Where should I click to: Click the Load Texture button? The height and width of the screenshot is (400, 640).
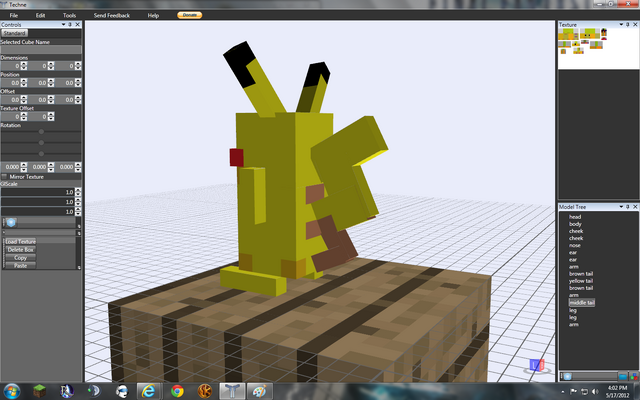(x=21, y=242)
